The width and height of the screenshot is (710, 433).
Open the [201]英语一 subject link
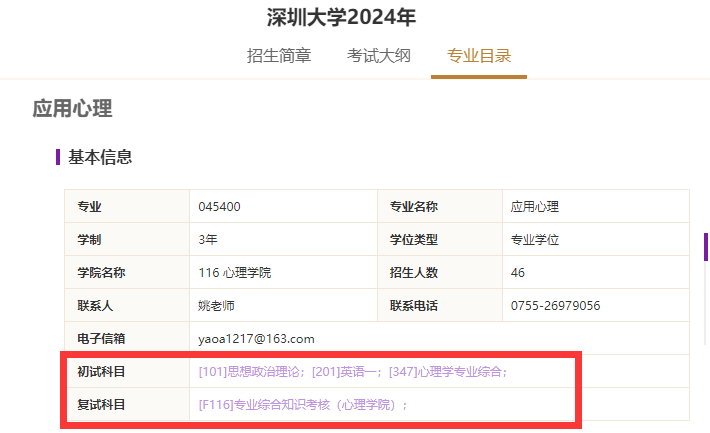(344, 372)
